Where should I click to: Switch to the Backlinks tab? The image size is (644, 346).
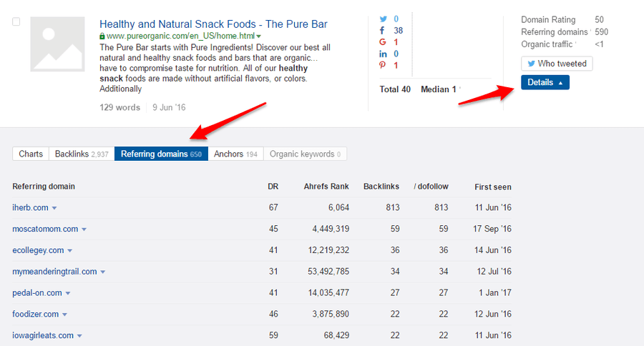pos(82,154)
